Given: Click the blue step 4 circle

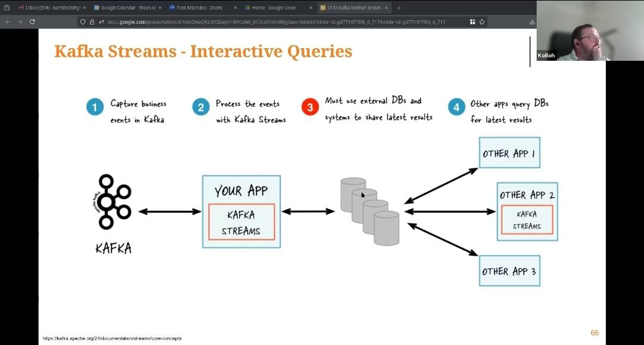Looking at the screenshot, I should 456,107.
